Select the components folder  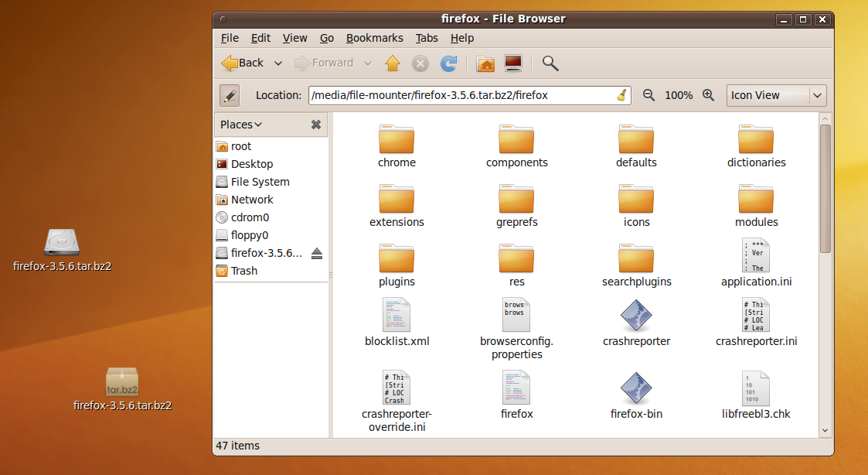(516, 146)
